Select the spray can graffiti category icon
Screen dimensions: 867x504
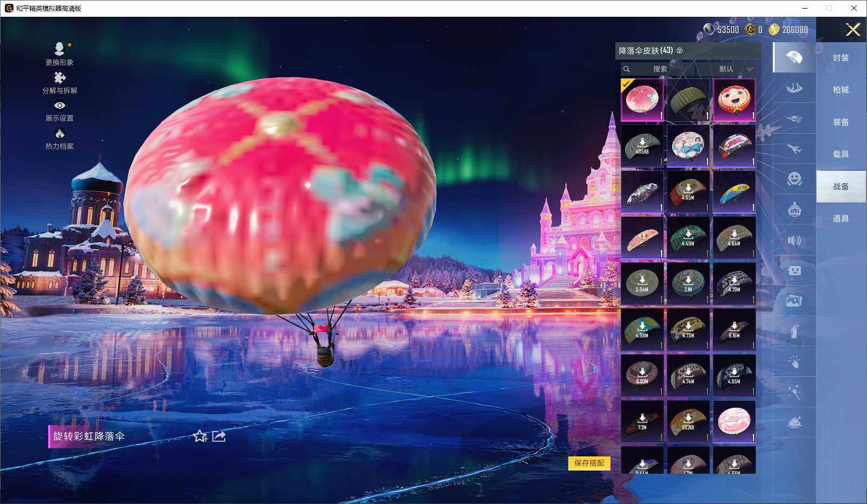(794, 331)
